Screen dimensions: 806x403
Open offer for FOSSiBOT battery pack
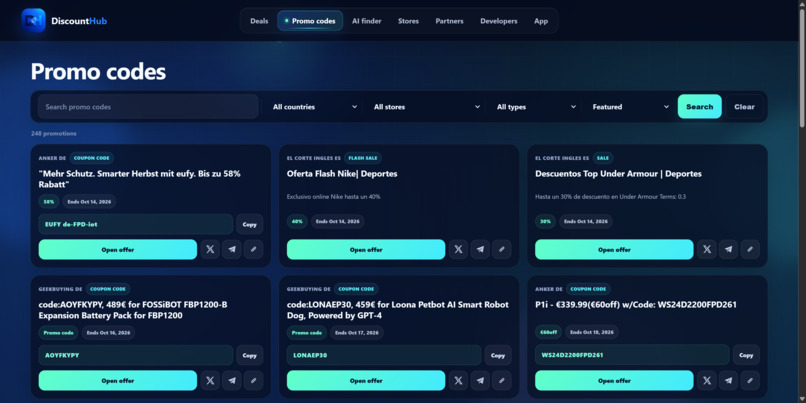tap(118, 380)
